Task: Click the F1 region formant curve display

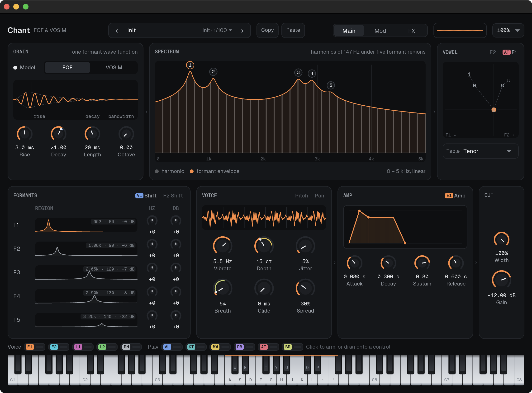Action: (x=86, y=225)
